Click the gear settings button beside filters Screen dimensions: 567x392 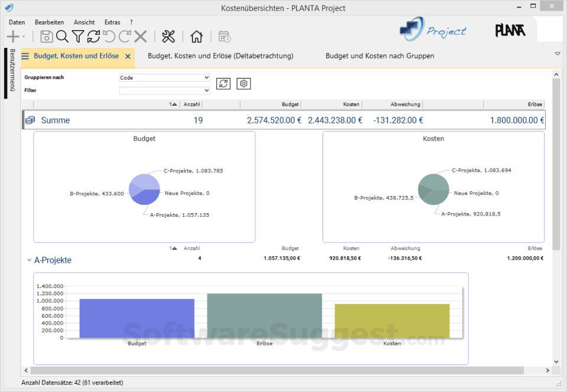[244, 84]
